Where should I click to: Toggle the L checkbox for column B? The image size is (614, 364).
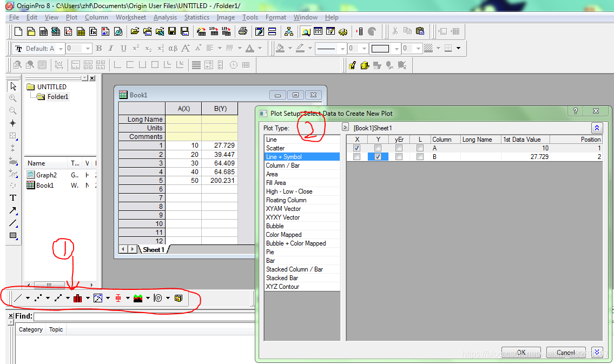click(420, 156)
